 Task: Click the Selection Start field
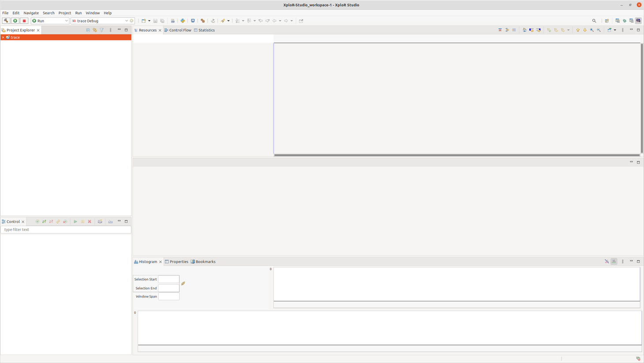click(x=169, y=279)
